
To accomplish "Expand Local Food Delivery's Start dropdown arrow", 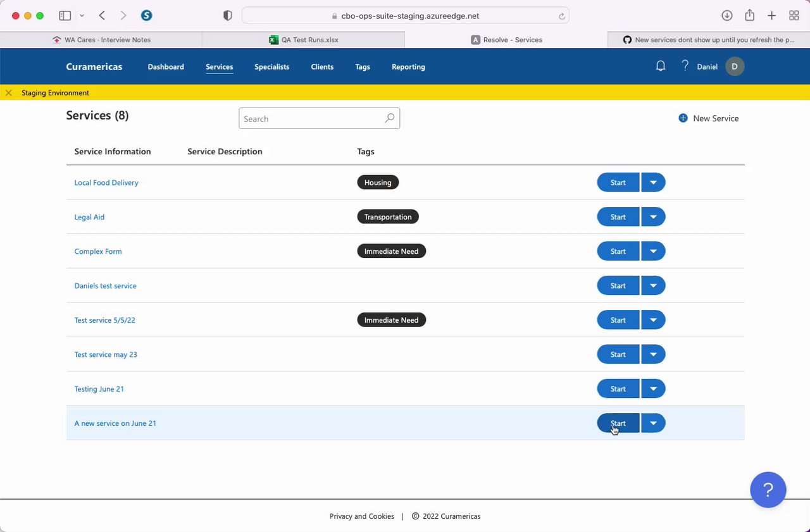I will click(653, 183).
